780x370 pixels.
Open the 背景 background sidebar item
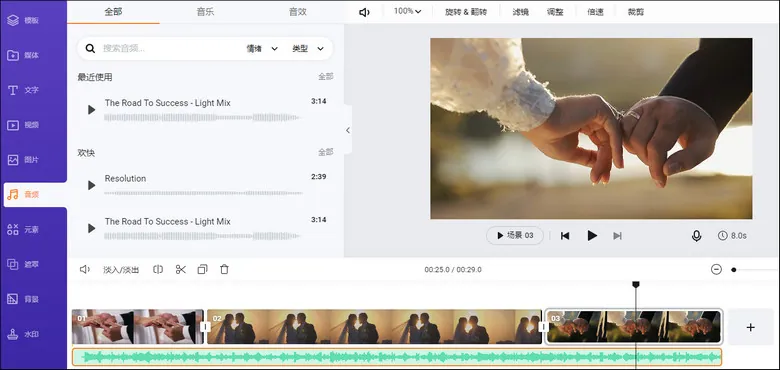pos(23,299)
